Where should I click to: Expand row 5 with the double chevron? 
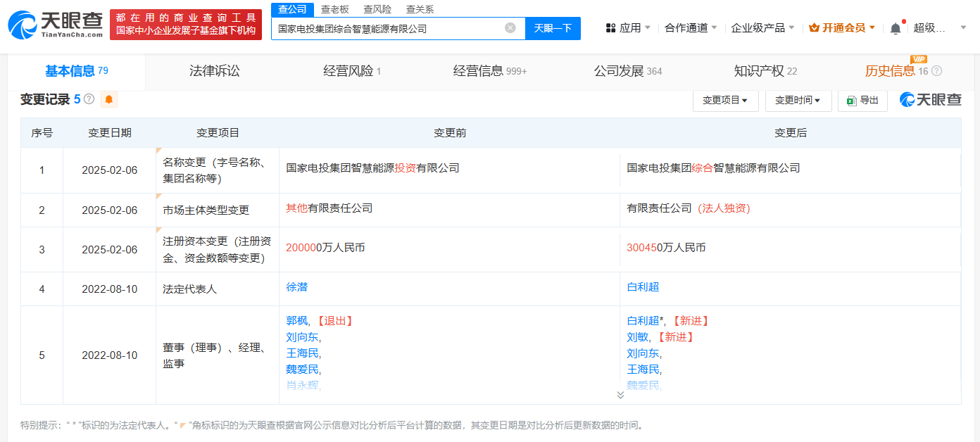coord(620,395)
